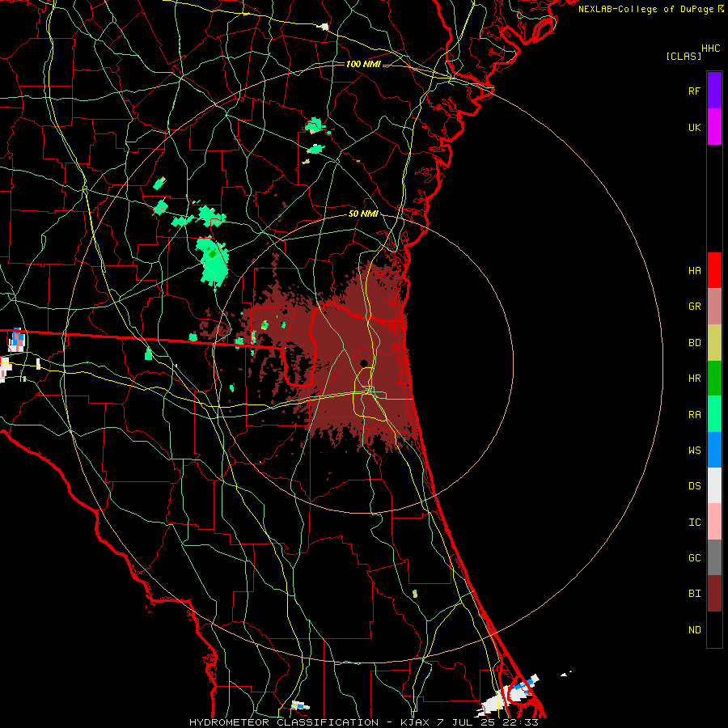Click the HA legend label
728x728 pixels.
click(x=695, y=270)
